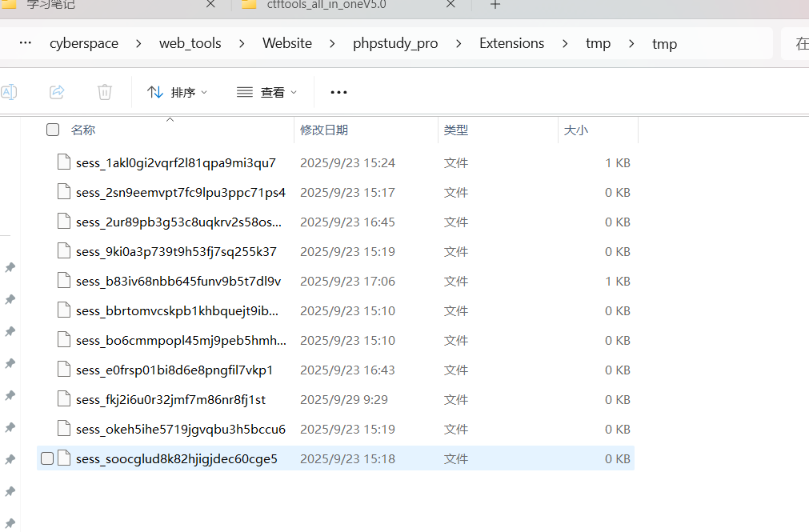809x532 pixels.
Task: Select file name sess_1akl0gi2vqrf2l81qpa9mi3qu7
Action: 176,163
